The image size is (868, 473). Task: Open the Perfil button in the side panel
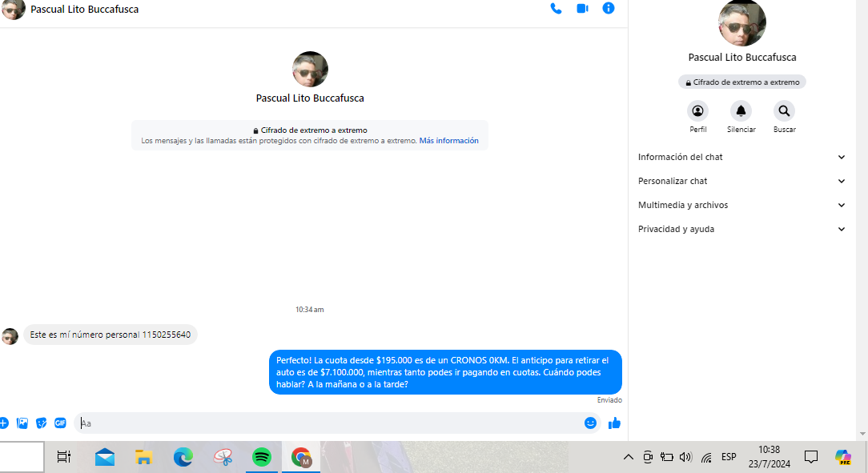pyautogui.click(x=697, y=111)
